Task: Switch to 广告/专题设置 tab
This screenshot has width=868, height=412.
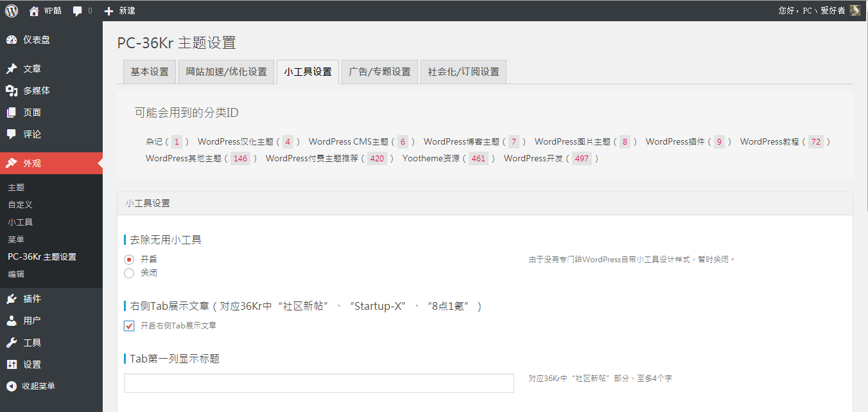Action: [x=380, y=72]
